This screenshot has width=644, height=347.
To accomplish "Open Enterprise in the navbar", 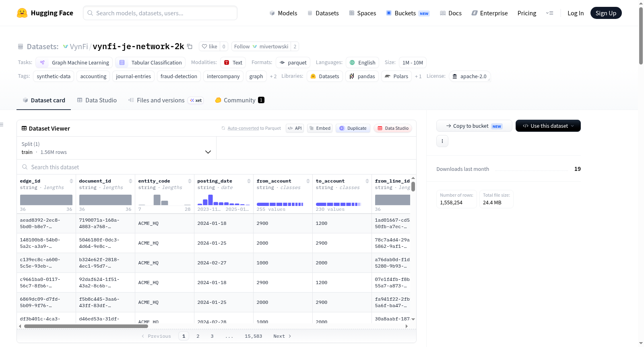I will [489, 13].
